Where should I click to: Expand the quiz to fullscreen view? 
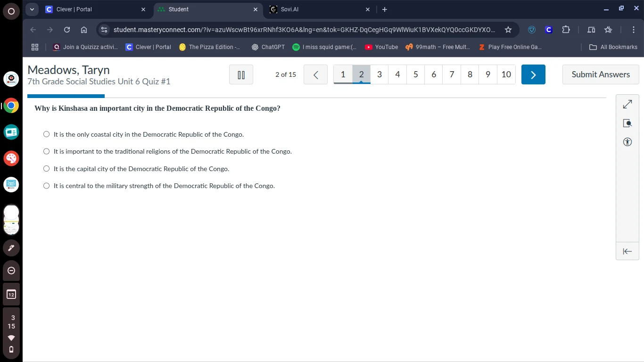coord(627,104)
